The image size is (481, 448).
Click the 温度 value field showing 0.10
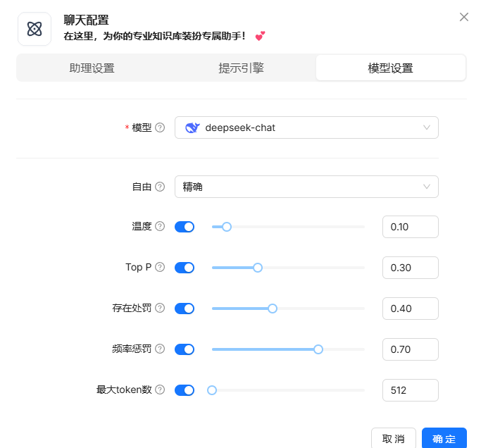pyautogui.click(x=410, y=227)
